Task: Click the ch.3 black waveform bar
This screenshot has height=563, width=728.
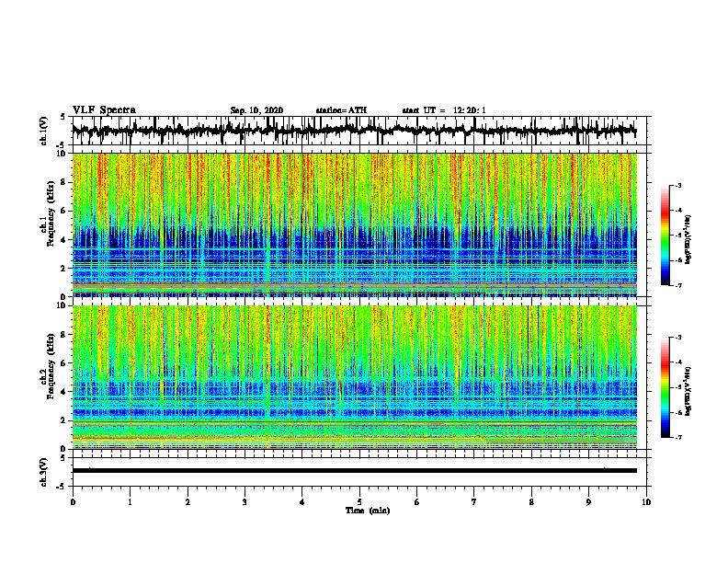Action: (x=355, y=471)
